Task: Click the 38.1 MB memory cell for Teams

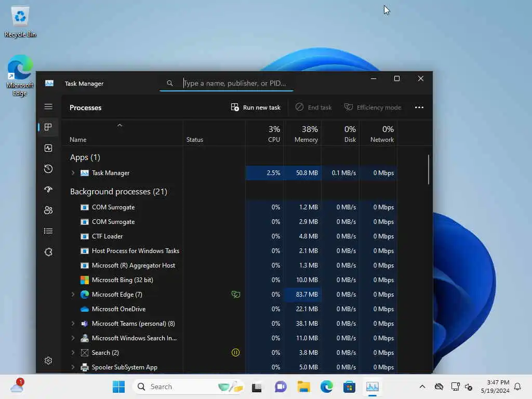Action: click(303, 324)
